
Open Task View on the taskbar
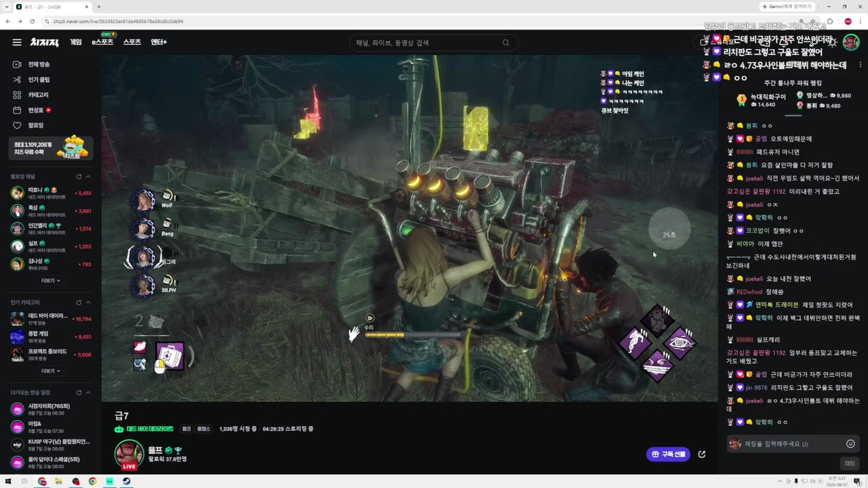25,481
